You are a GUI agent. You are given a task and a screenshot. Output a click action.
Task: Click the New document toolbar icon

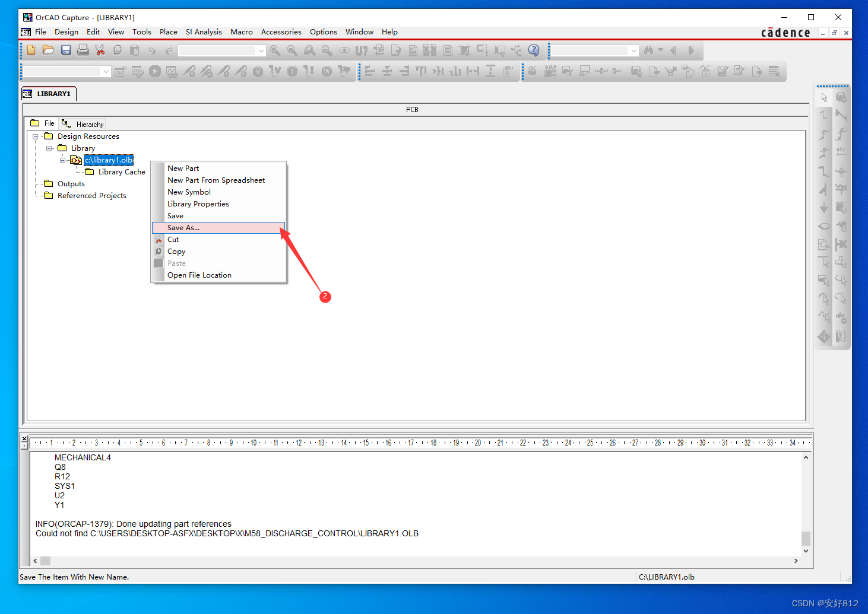click(31, 50)
